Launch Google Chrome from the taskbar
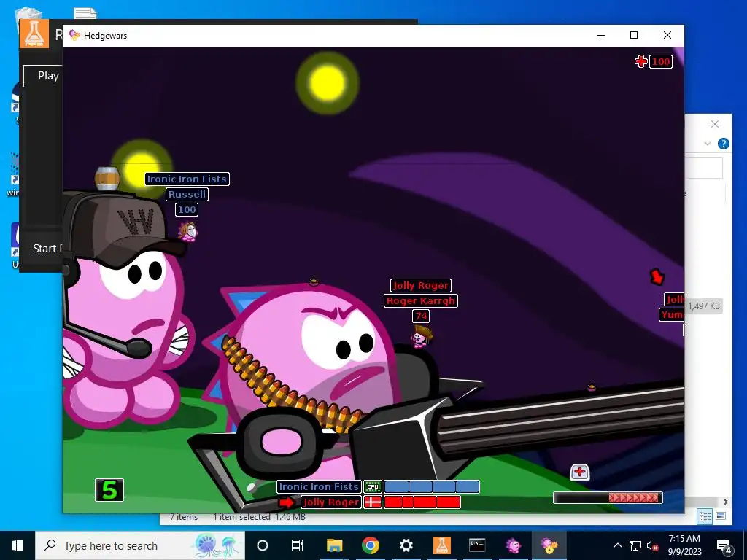 click(370, 545)
